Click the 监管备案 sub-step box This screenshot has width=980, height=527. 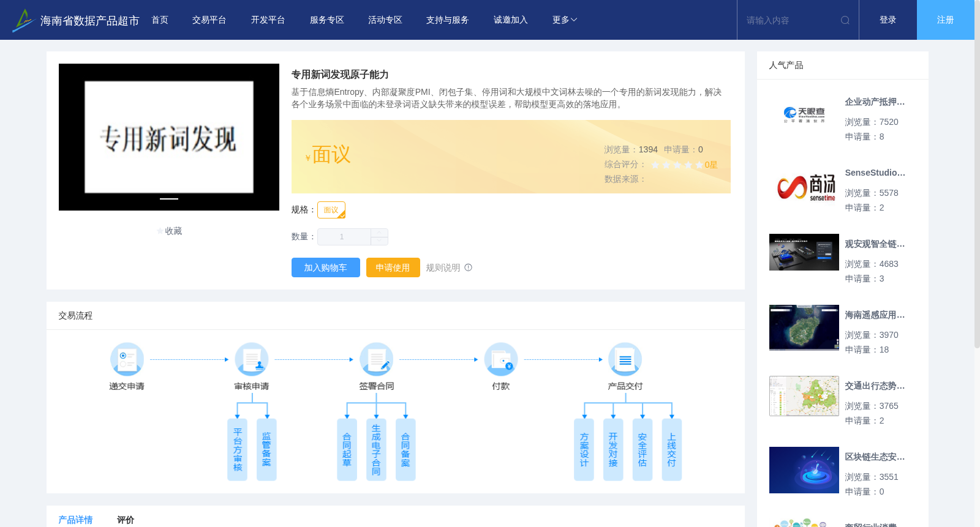pos(266,450)
